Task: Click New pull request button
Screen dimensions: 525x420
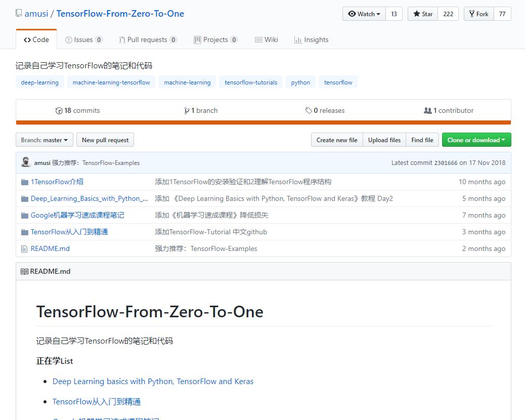Action: 105,140
